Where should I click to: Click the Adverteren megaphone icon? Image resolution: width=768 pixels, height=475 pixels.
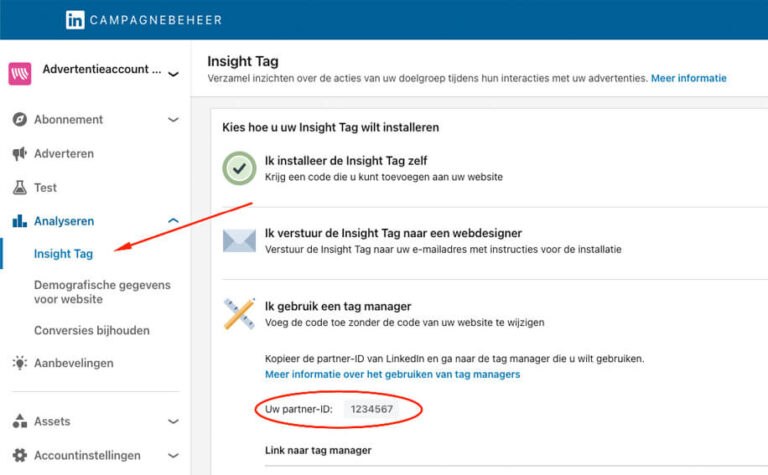(20, 154)
